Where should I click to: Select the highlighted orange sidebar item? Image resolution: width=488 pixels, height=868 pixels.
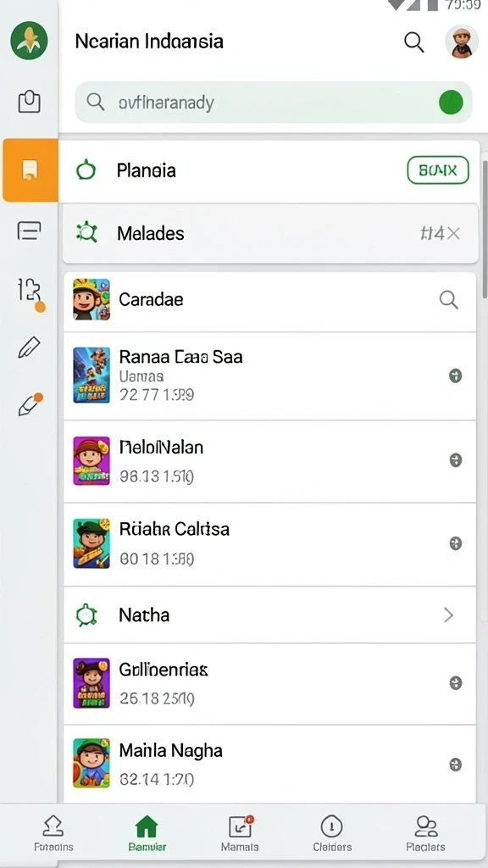click(x=30, y=170)
